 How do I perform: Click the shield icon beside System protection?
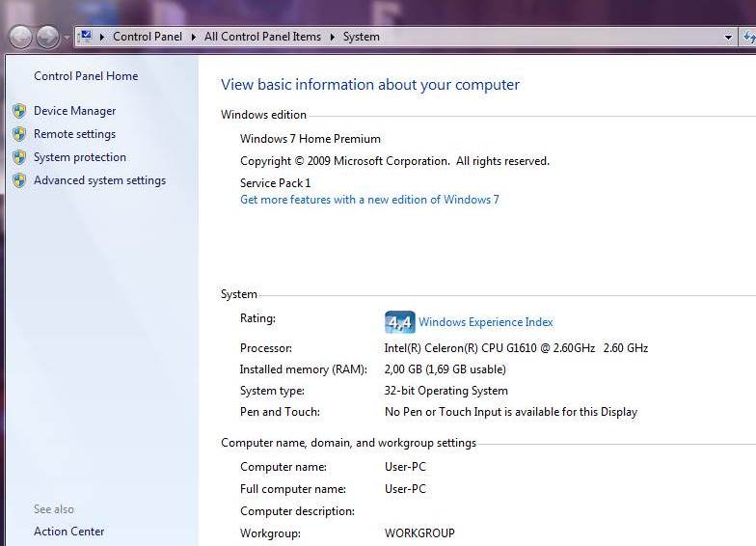coord(19,157)
